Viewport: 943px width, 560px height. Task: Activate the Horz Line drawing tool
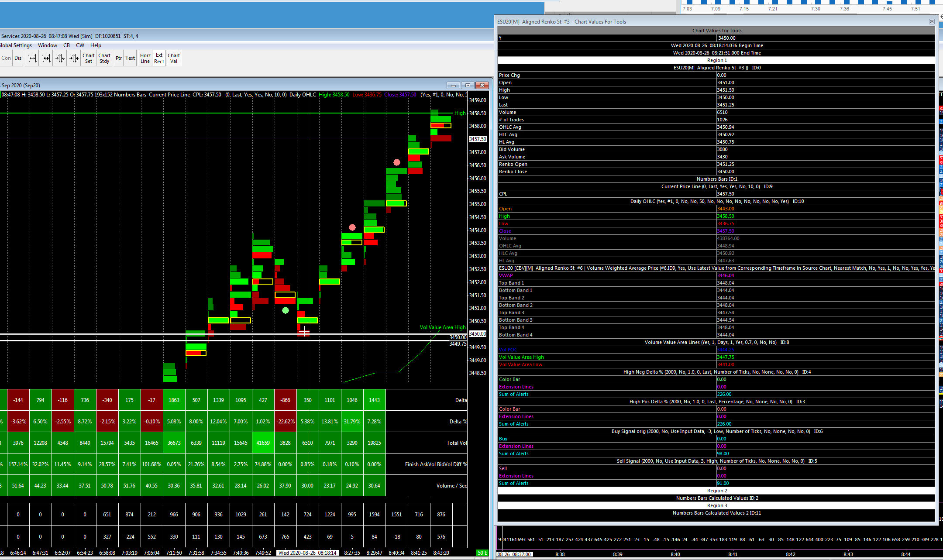(145, 58)
